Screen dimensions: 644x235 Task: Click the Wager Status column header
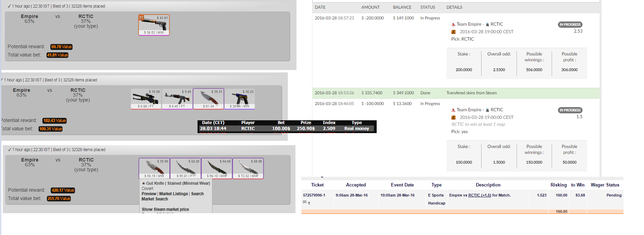click(605, 185)
